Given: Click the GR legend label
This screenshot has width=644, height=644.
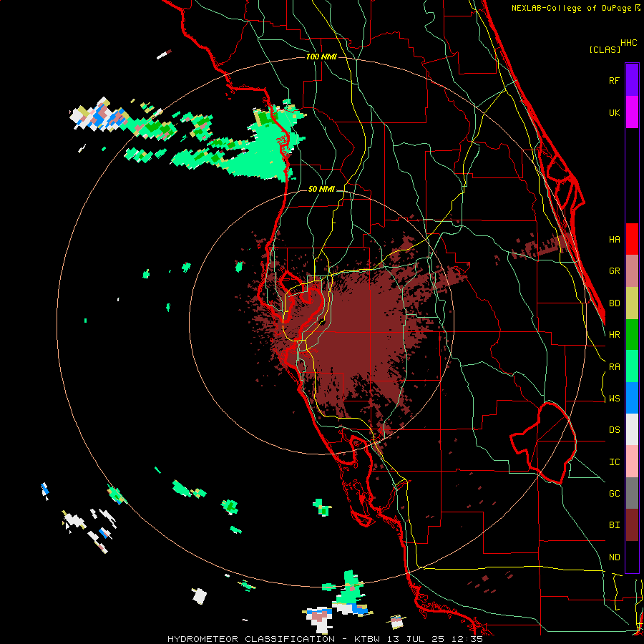Looking at the screenshot, I should click(x=614, y=271).
